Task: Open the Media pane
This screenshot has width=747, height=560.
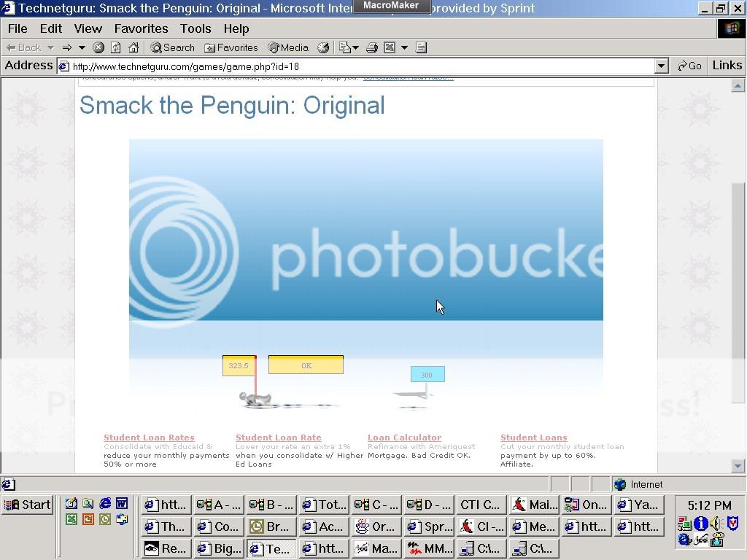Action: click(x=288, y=47)
